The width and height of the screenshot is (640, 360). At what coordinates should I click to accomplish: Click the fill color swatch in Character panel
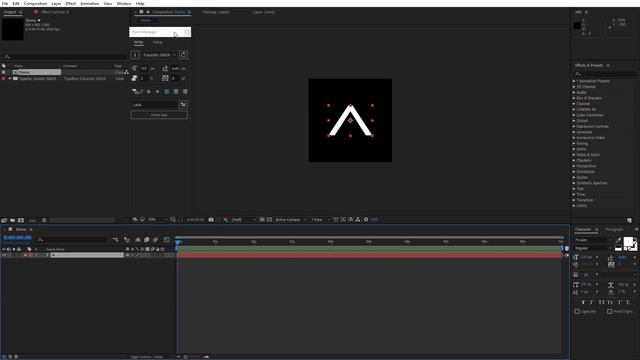tap(628, 241)
